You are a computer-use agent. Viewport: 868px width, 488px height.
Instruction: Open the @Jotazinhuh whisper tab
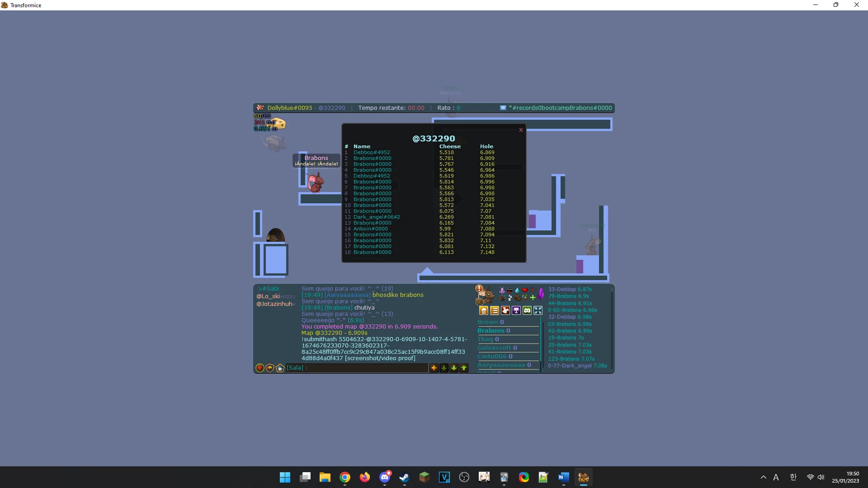click(x=276, y=304)
